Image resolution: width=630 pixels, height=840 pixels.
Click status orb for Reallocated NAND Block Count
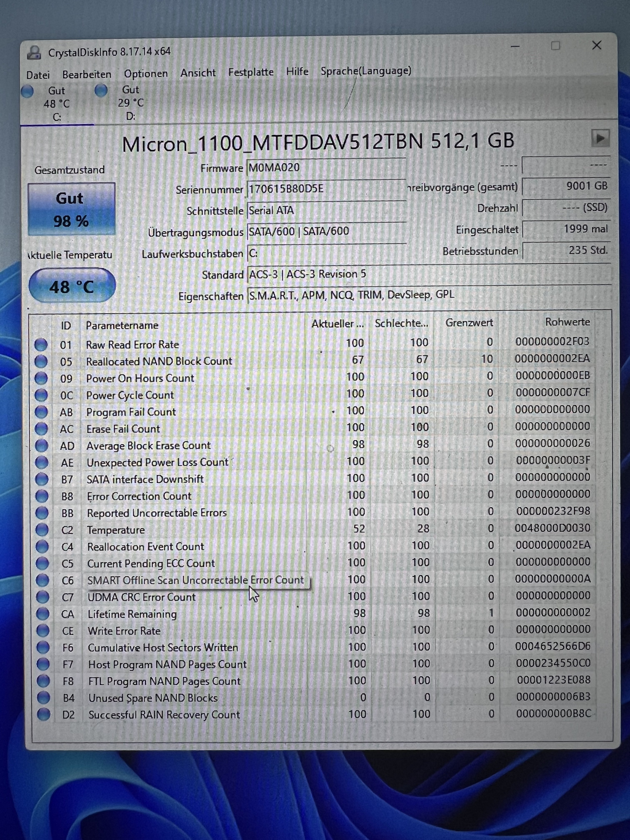41,361
